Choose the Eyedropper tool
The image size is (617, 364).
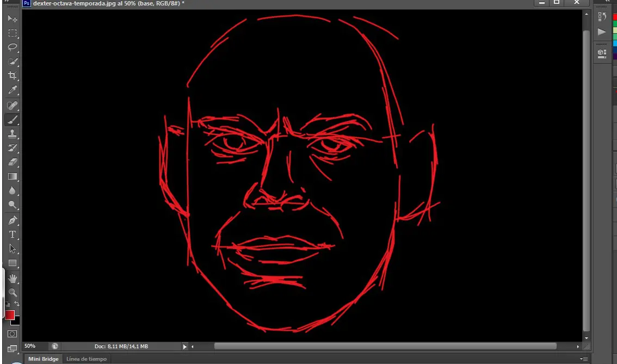coord(12,90)
